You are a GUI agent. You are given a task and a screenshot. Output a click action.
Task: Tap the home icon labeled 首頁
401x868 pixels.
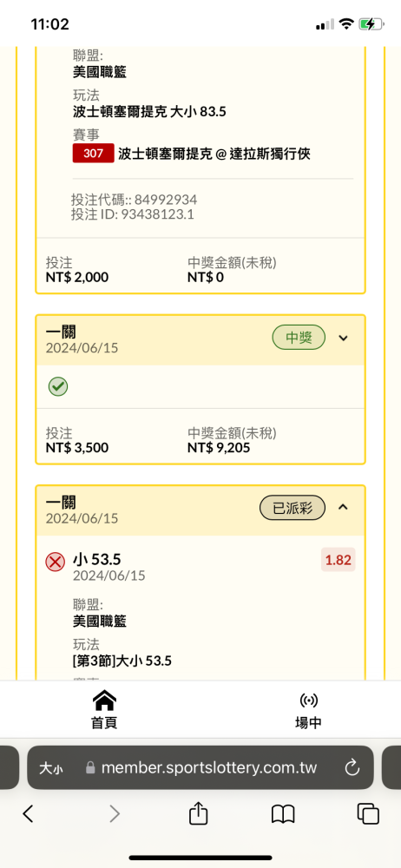[x=104, y=700]
